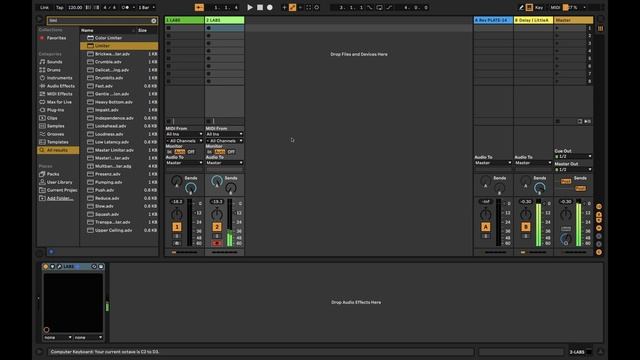Toggle the Computer MIDI Keyboard icon
This screenshot has width=640, height=360.
tap(529, 7)
